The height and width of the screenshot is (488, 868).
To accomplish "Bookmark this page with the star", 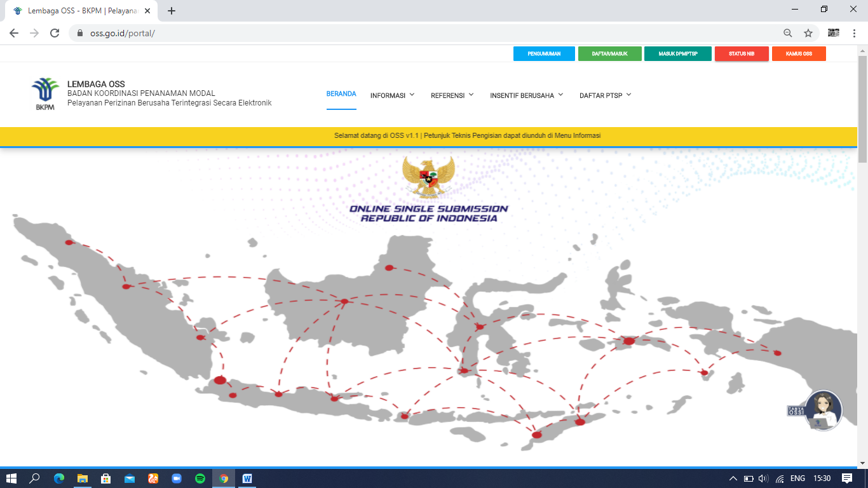I will click(x=808, y=33).
